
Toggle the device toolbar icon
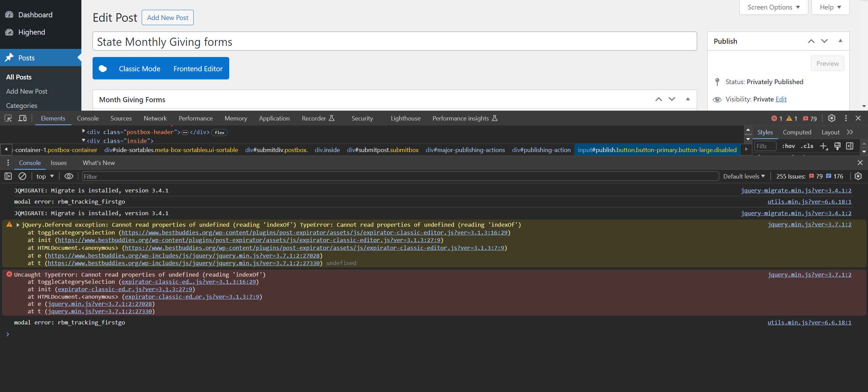[22, 118]
